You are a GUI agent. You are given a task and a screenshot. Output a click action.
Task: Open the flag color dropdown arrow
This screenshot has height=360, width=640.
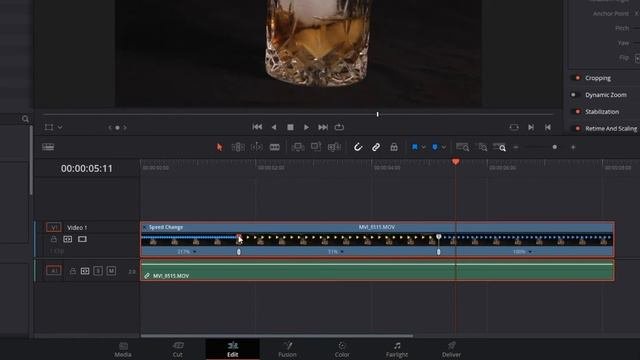click(x=423, y=147)
